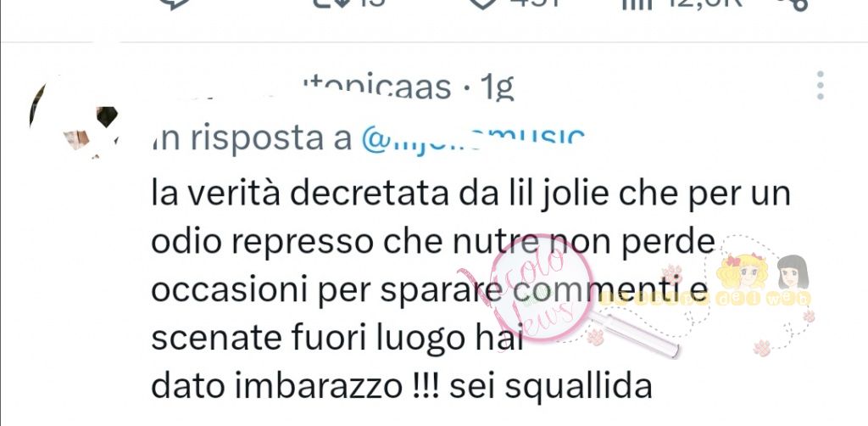Image resolution: width=868 pixels, height=426 pixels.
Task: Click the words 'sei squallida' in tweet
Action: click(x=550, y=387)
